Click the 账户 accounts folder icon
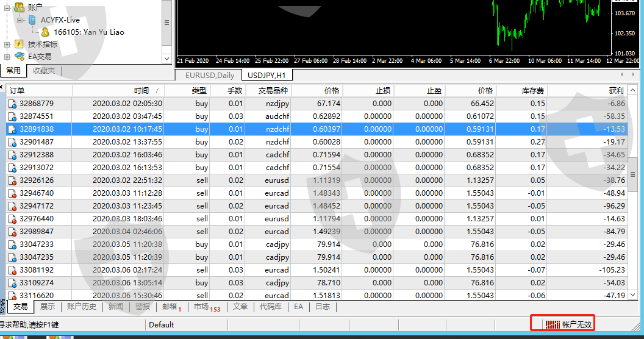The height and width of the screenshot is (339, 644). pyautogui.click(x=20, y=7)
